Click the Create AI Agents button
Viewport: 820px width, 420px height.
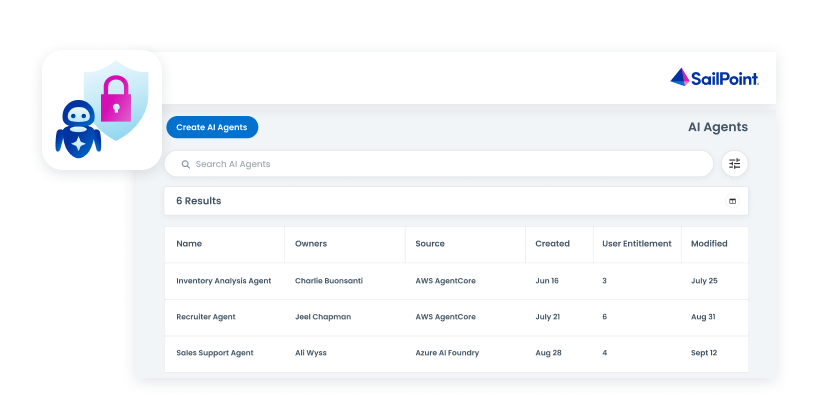pos(212,127)
